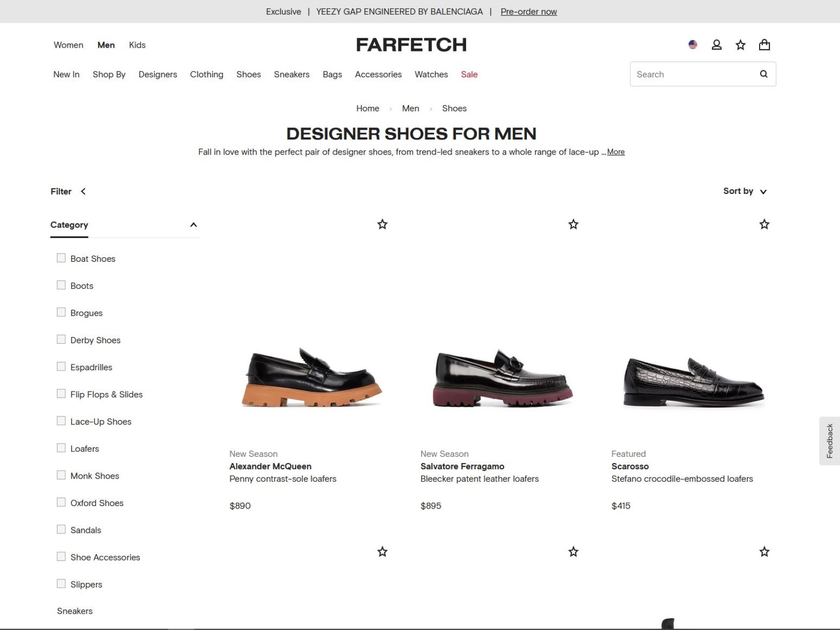Select the Kids tab

point(137,45)
